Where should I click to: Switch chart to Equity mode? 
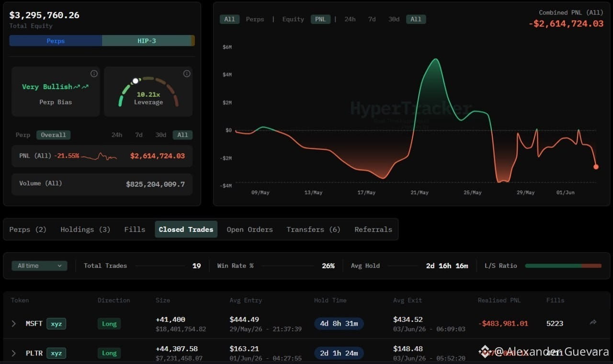[x=293, y=19]
